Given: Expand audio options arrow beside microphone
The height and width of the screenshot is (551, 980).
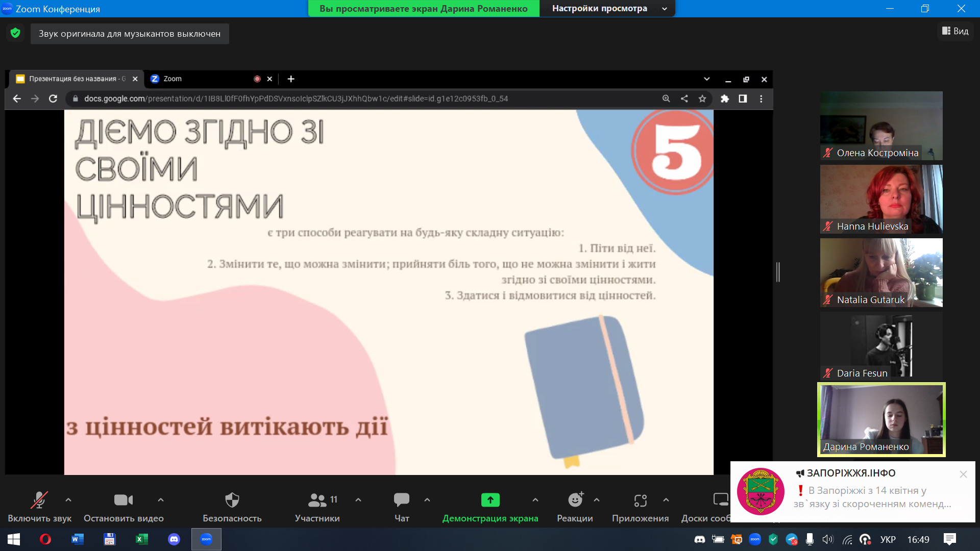Looking at the screenshot, I should point(68,500).
